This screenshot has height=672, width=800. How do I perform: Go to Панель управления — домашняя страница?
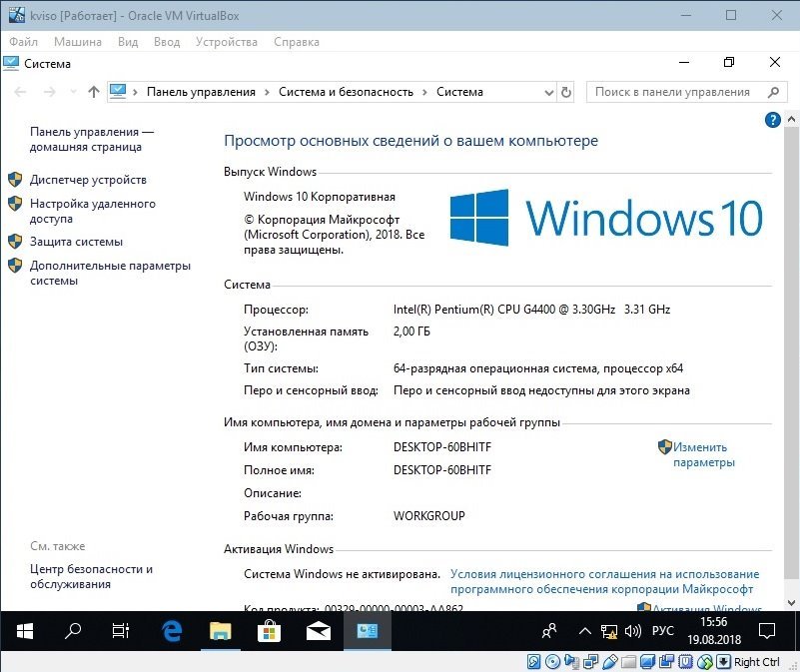(91, 140)
